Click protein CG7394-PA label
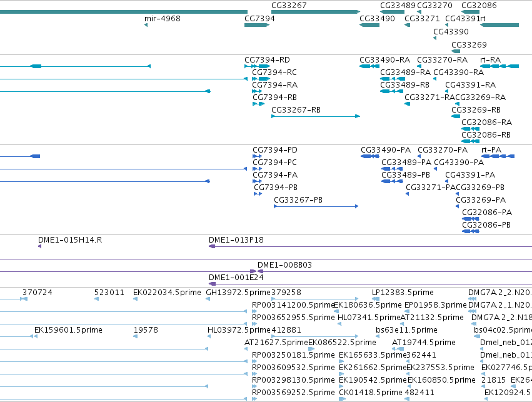Screen dimensions: 532x402 [275, 175]
